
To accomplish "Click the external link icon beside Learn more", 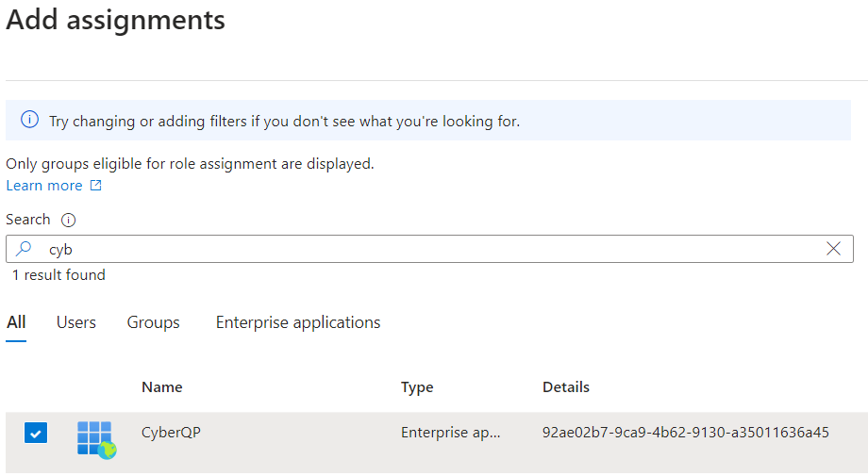I will tap(96, 185).
